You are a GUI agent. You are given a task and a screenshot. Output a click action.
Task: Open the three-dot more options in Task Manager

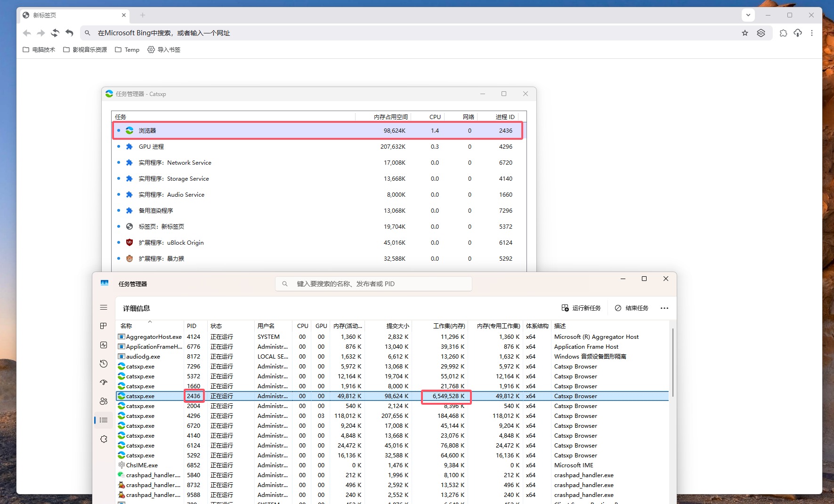pos(664,308)
